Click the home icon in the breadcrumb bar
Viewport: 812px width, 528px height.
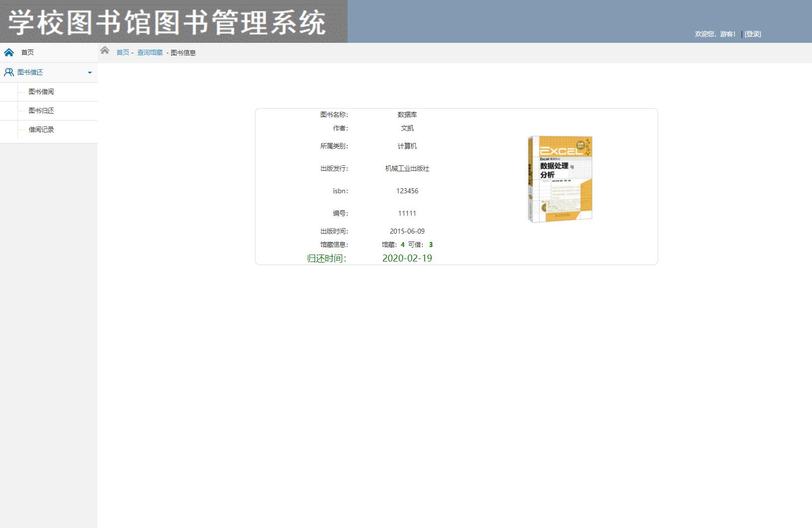(105, 50)
